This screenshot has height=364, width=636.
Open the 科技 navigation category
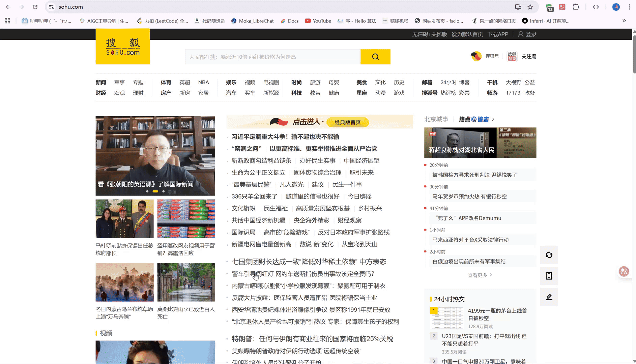point(296,93)
